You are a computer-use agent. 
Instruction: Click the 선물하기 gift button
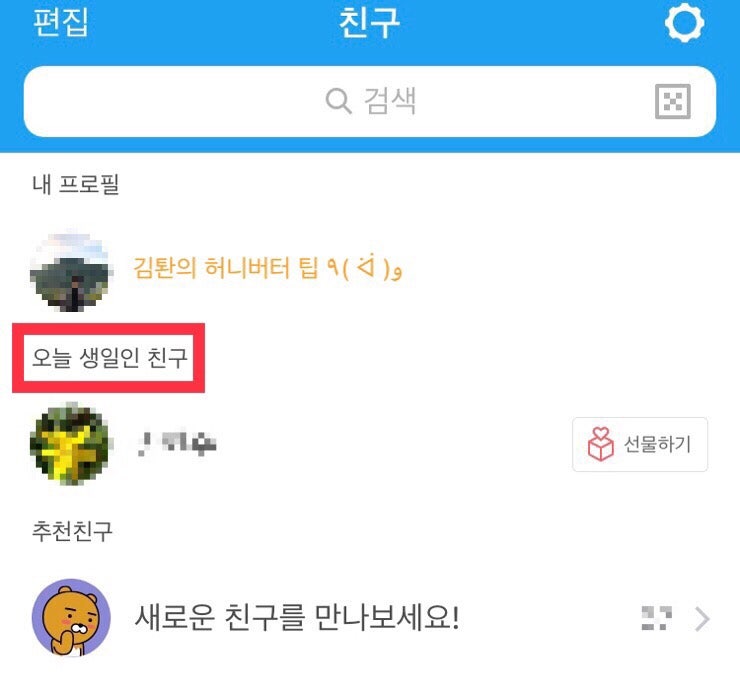pos(640,444)
